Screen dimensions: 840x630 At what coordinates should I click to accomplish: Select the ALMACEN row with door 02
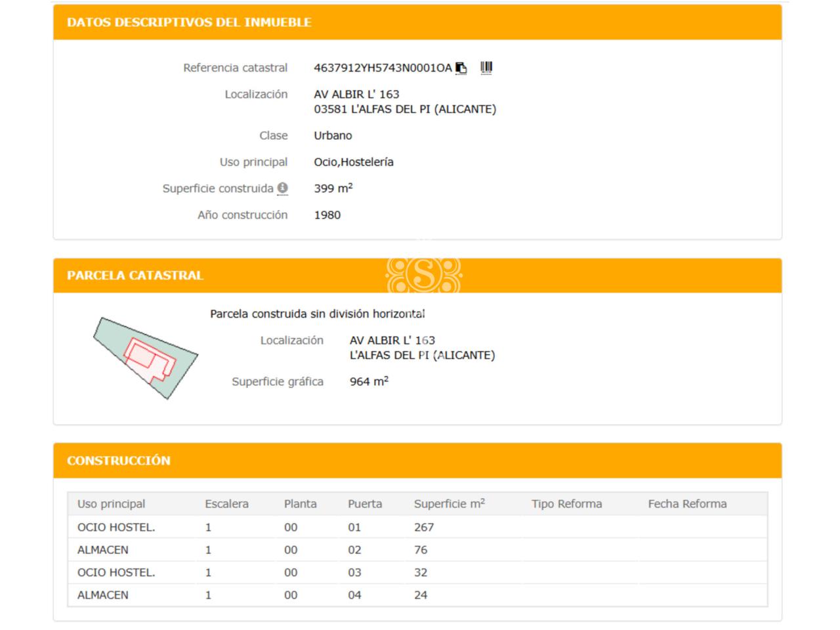103,550
